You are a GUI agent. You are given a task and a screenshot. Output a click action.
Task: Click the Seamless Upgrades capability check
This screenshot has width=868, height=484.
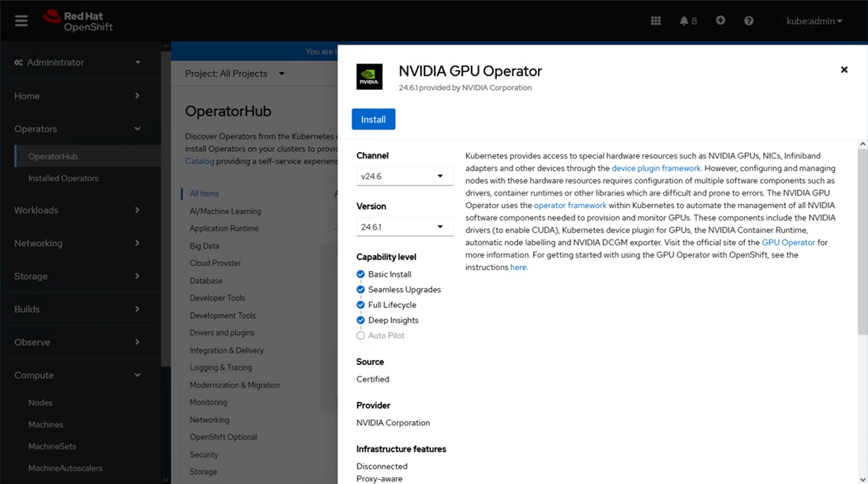[361, 289]
